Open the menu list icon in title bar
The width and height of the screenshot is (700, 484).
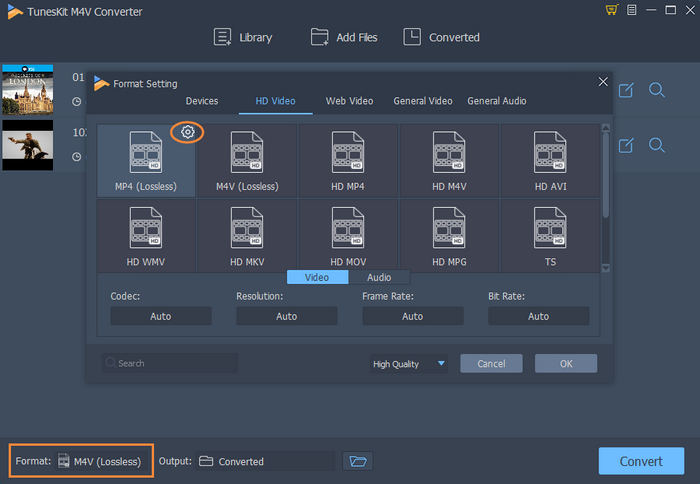pyautogui.click(x=632, y=10)
